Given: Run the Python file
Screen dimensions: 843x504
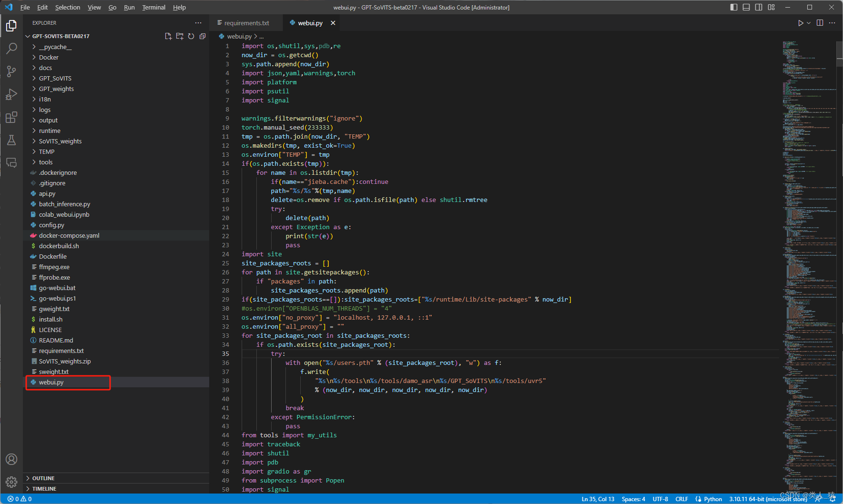Looking at the screenshot, I should click(x=801, y=23).
